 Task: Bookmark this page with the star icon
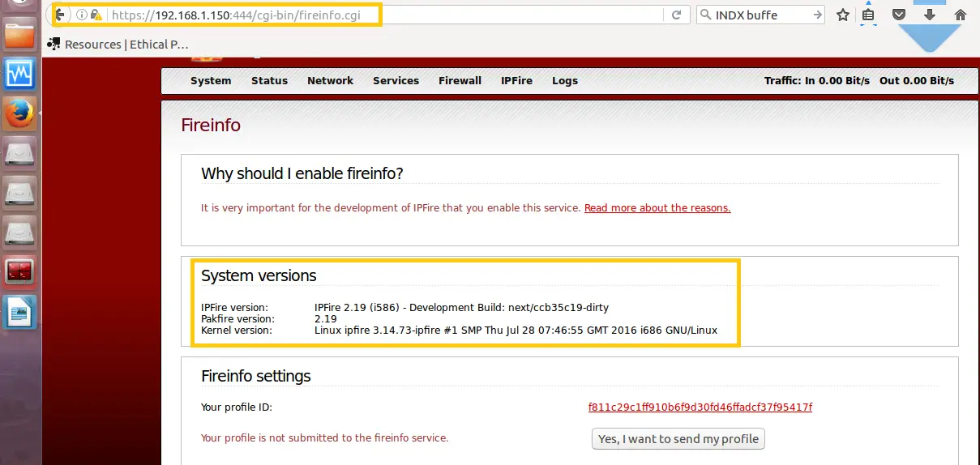click(843, 15)
